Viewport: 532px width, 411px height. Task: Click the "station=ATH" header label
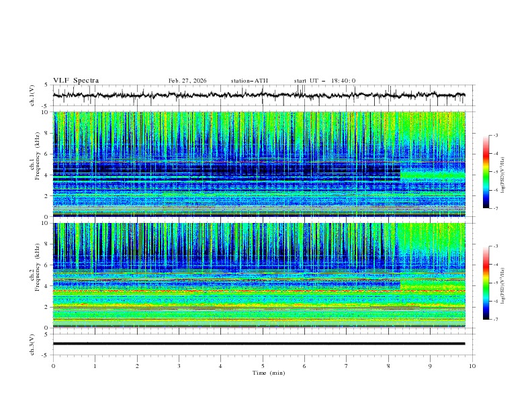pos(249,81)
